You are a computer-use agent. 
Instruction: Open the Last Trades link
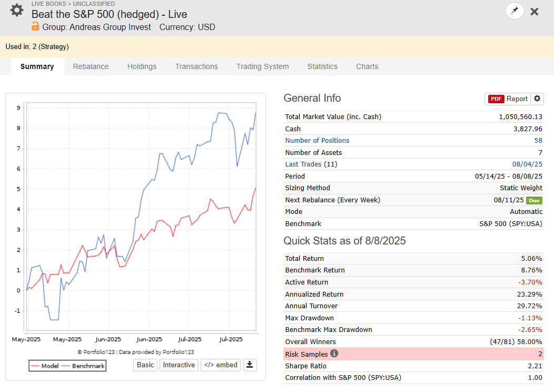pos(303,164)
